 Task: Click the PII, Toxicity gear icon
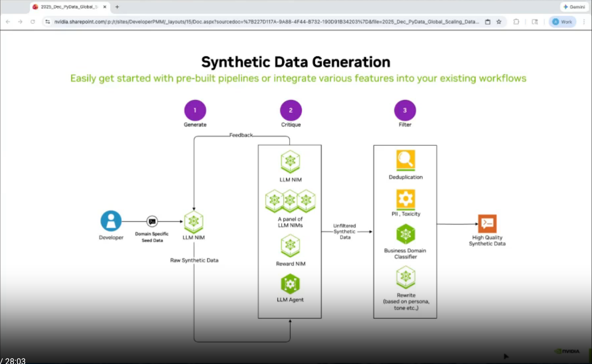[405, 199]
